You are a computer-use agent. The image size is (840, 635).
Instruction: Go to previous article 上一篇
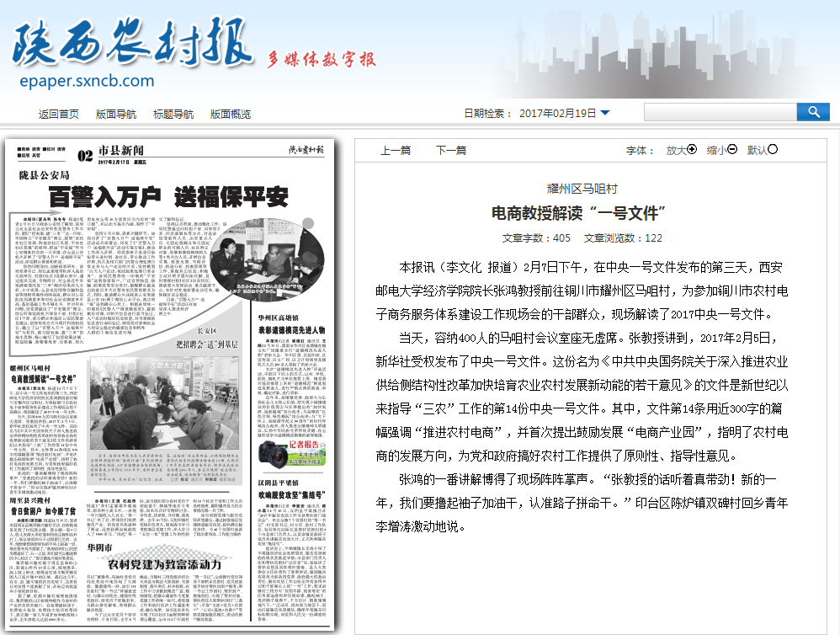pyautogui.click(x=396, y=151)
